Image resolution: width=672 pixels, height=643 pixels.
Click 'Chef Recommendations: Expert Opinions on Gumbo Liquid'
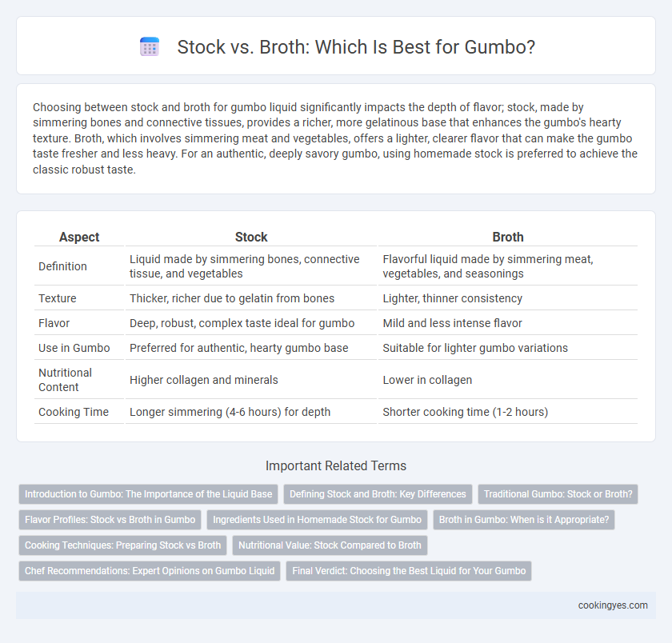[150, 571]
